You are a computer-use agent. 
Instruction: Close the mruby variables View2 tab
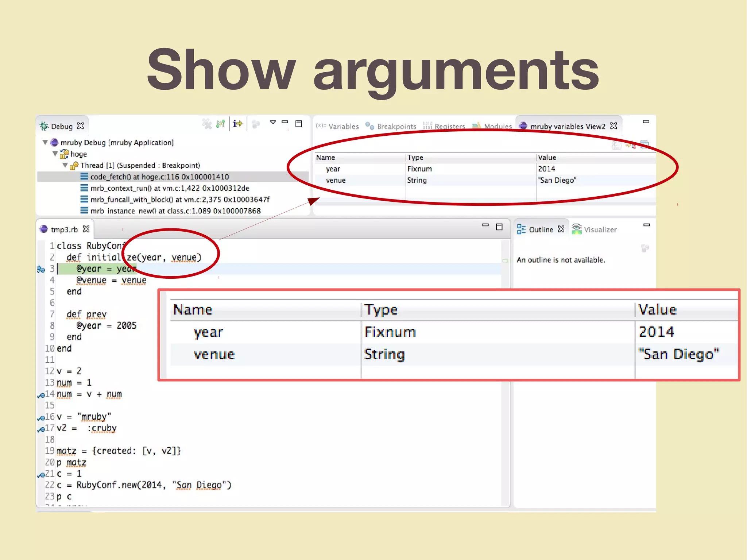tap(614, 126)
